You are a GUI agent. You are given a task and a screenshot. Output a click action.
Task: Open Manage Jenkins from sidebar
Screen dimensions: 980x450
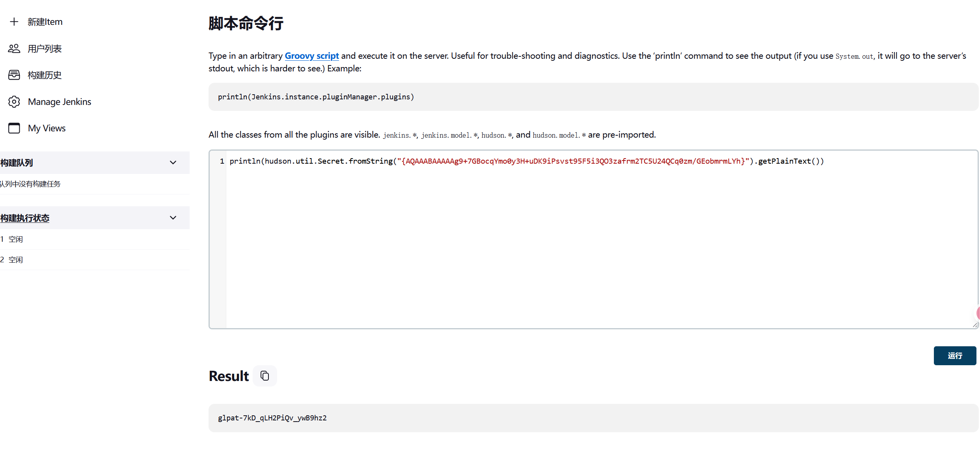(60, 102)
